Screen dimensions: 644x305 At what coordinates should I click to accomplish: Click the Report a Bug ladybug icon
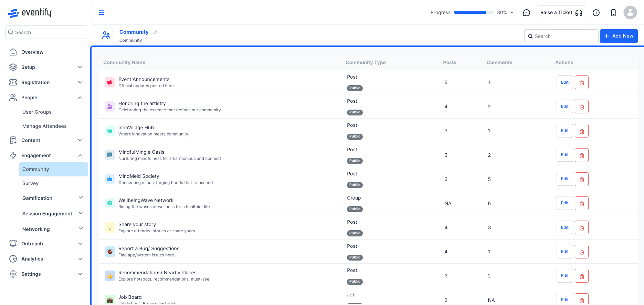click(x=110, y=252)
